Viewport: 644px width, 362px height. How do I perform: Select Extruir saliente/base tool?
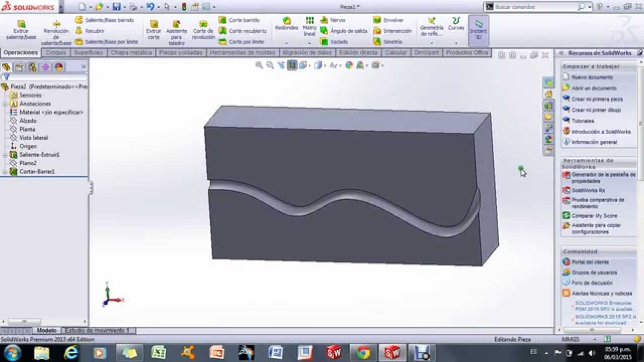(21, 30)
